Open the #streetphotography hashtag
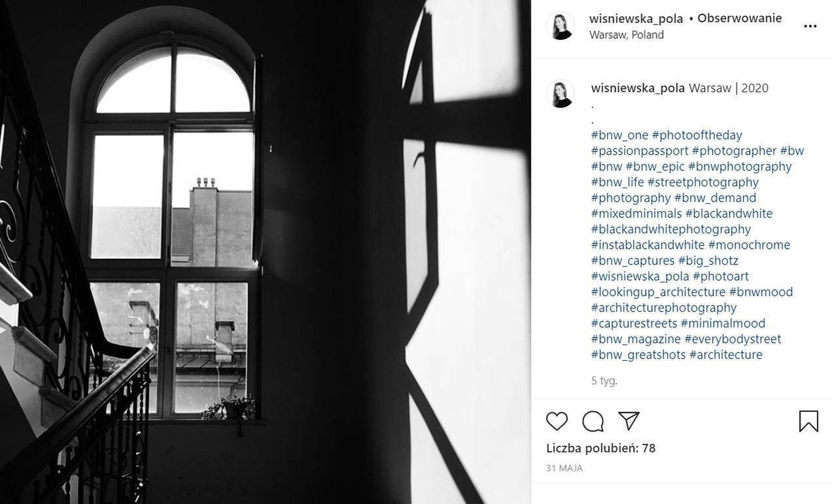The height and width of the screenshot is (504, 832). [703, 182]
